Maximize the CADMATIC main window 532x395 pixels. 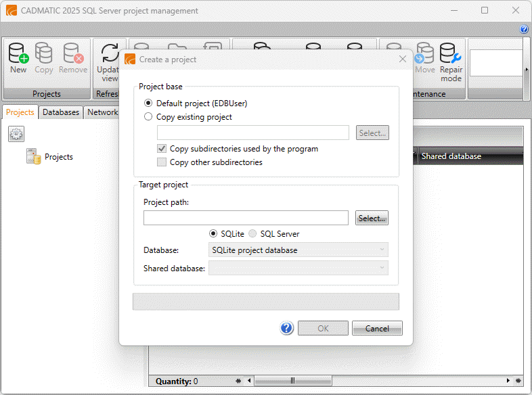click(x=485, y=10)
